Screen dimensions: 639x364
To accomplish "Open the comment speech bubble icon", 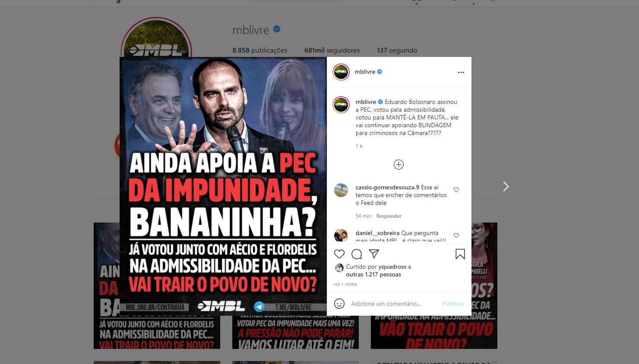I will (357, 254).
